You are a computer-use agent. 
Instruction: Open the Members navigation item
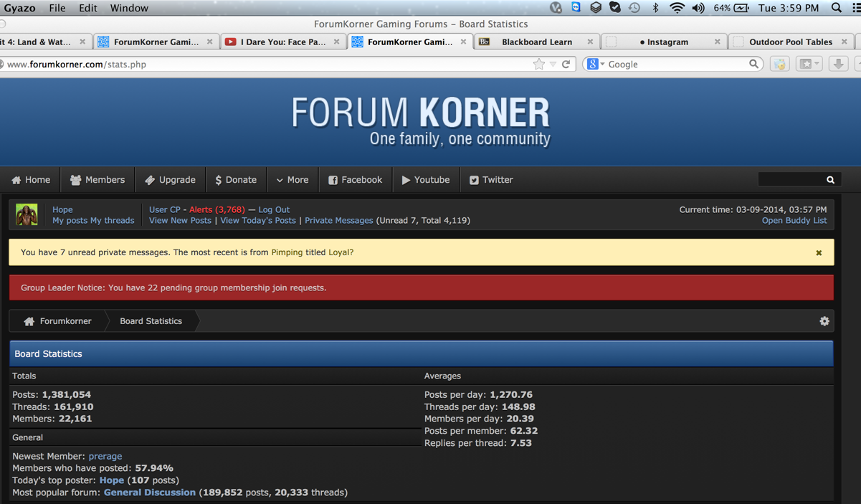pos(97,180)
